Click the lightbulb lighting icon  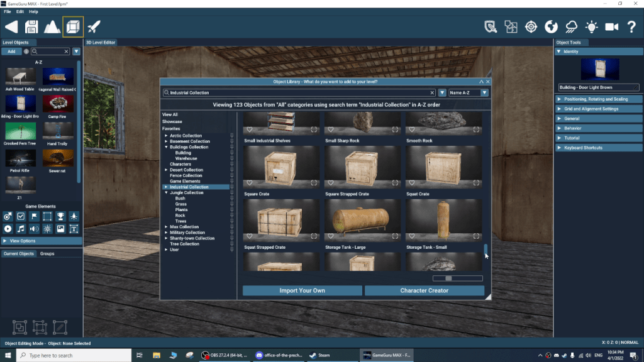(x=591, y=26)
